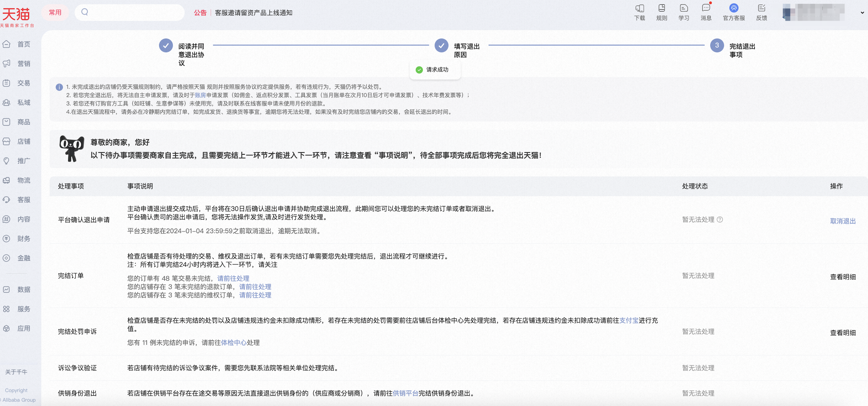Select the 首页 sidebar menu label

coord(24,44)
